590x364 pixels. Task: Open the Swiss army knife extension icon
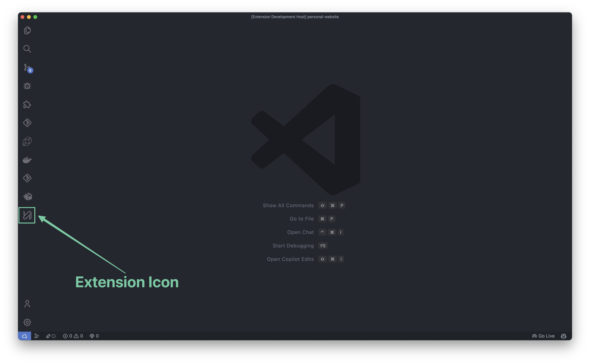tap(27, 215)
